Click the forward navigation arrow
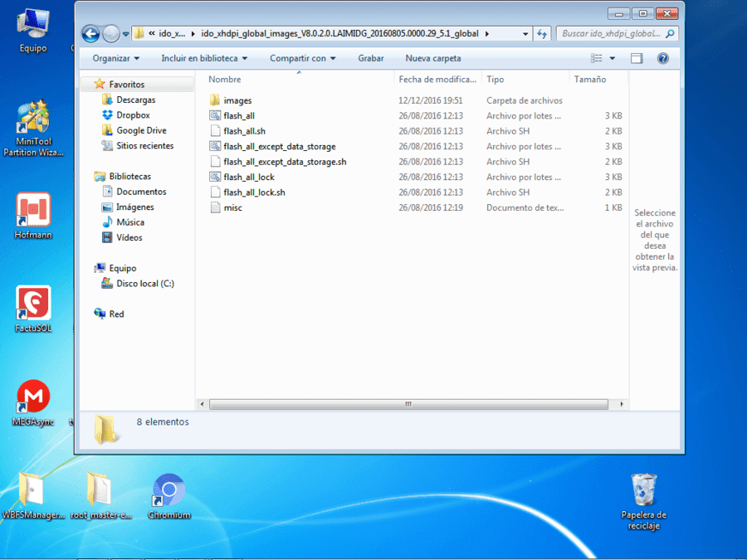 click(x=111, y=34)
